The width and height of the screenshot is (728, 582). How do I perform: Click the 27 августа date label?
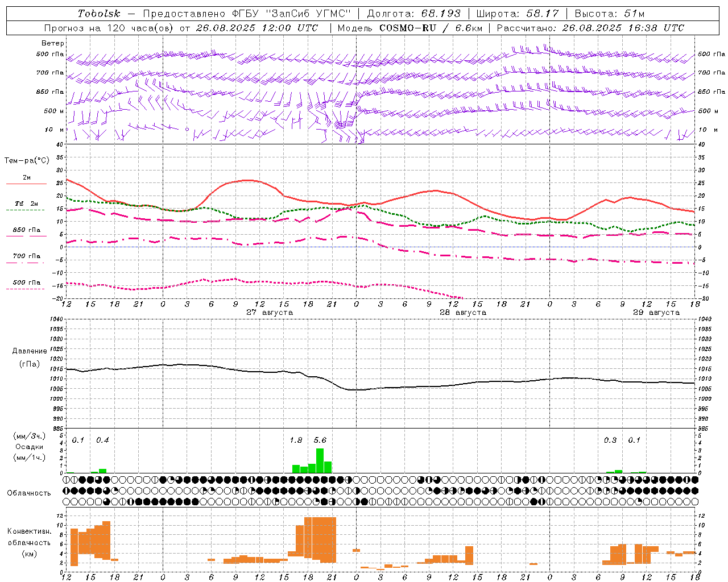pyautogui.click(x=270, y=313)
